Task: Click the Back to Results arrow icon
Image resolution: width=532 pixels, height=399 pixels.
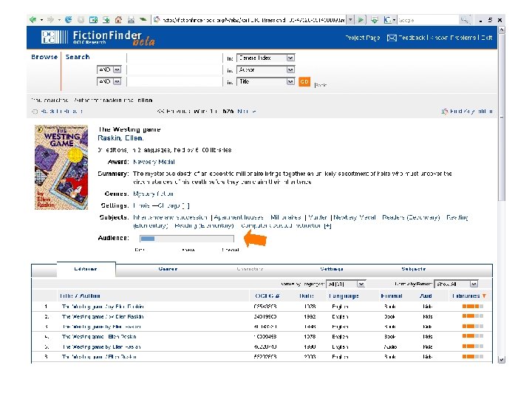Action: pyautogui.click(x=35, y=112)
